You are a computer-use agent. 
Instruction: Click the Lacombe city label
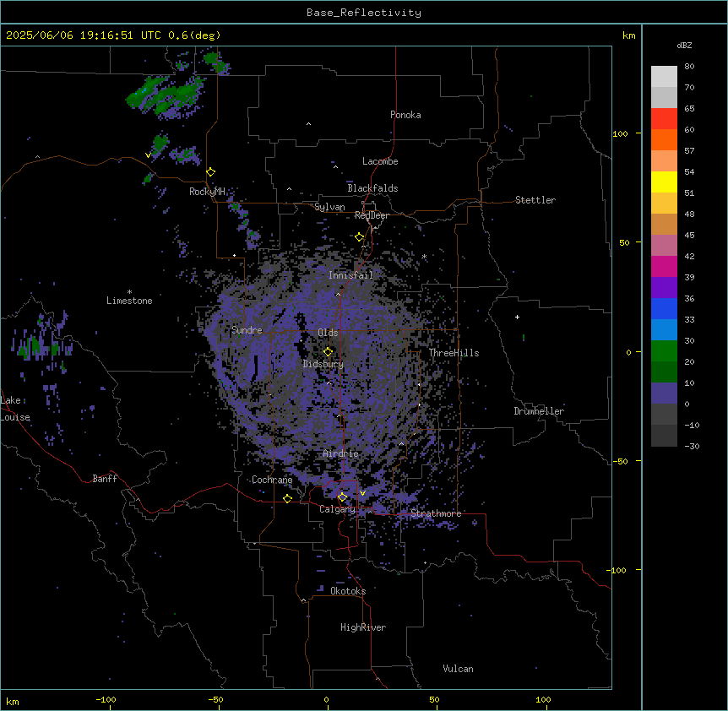click(380, 161)
